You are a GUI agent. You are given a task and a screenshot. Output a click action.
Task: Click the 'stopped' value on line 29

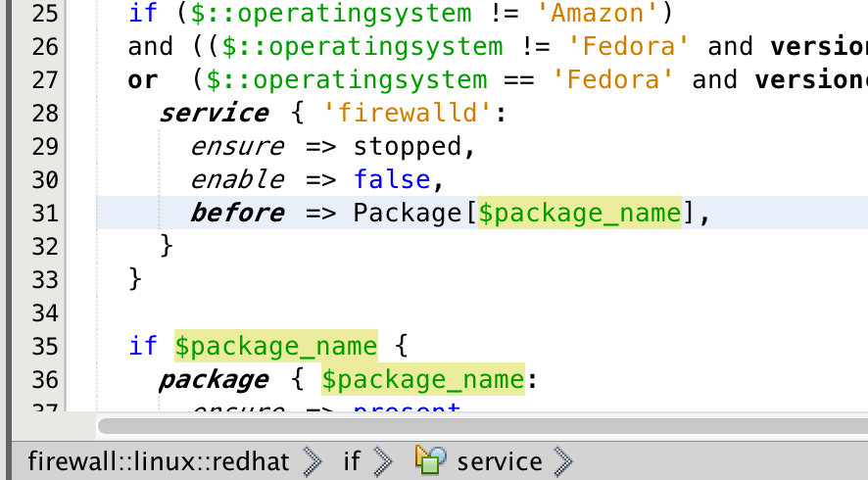click(x=408, y=147)
